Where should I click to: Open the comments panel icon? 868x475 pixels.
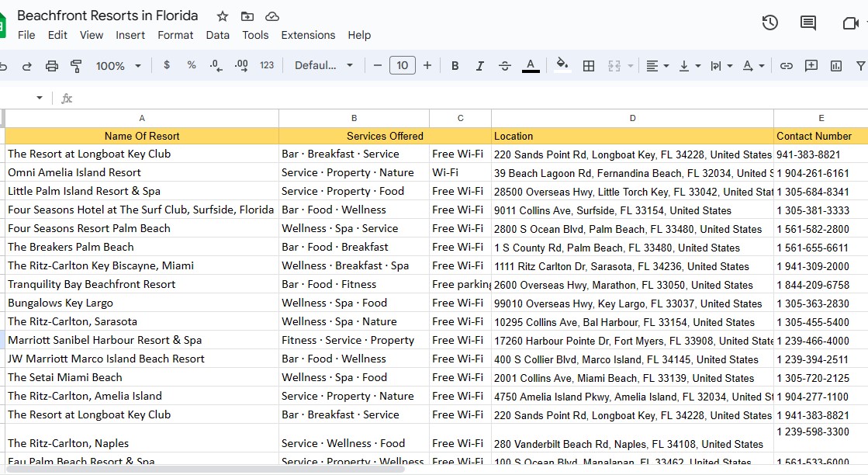[808, 23]
